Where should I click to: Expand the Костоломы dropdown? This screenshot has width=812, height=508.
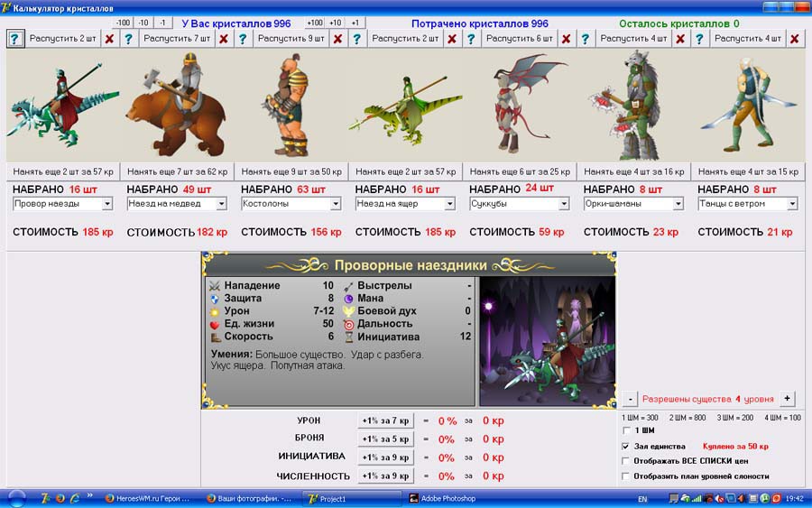coord(336,204)
